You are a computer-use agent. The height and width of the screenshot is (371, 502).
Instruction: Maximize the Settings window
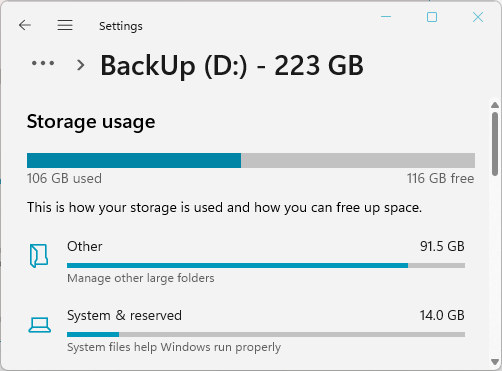pos(432,17)
